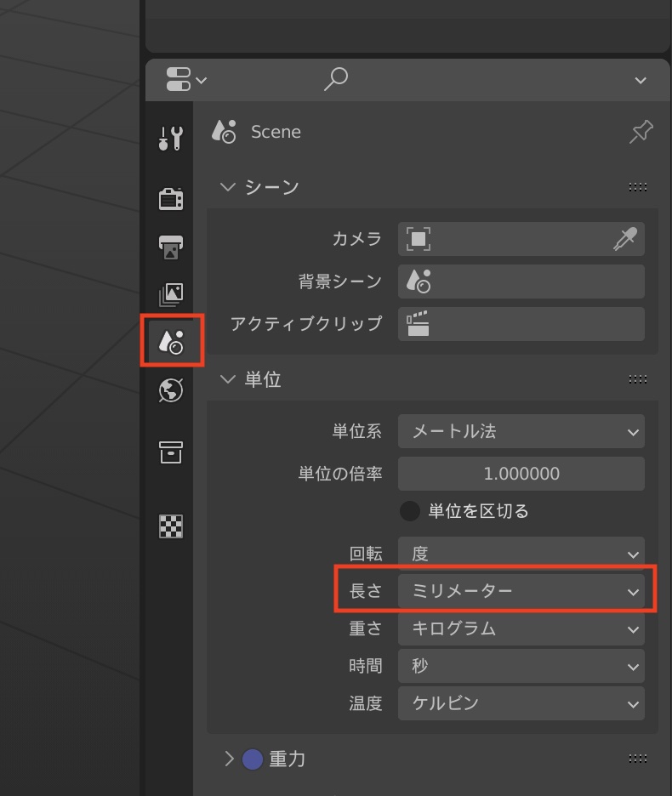Click the camera eyedropper icon
Viewport: 672px width, 796px height.
coord(624,240)
